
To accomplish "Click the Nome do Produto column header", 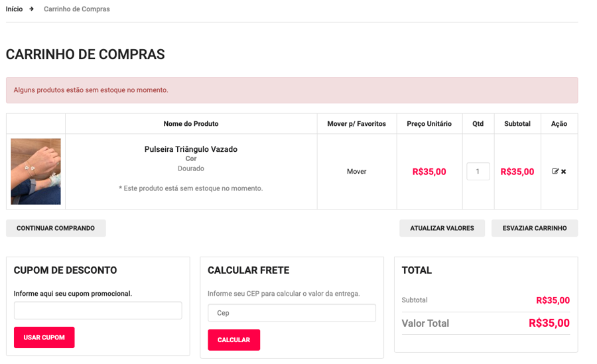I will coord(190,124).
